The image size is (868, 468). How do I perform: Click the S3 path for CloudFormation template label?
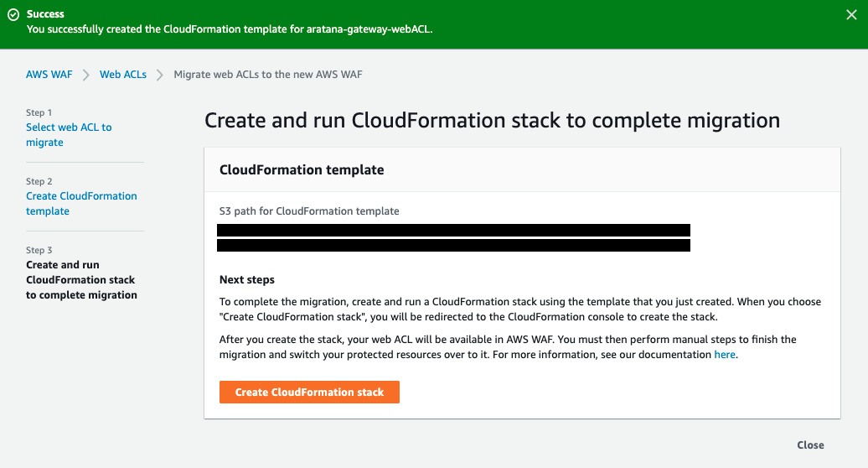pyautogui.click(x=309, y=211)
